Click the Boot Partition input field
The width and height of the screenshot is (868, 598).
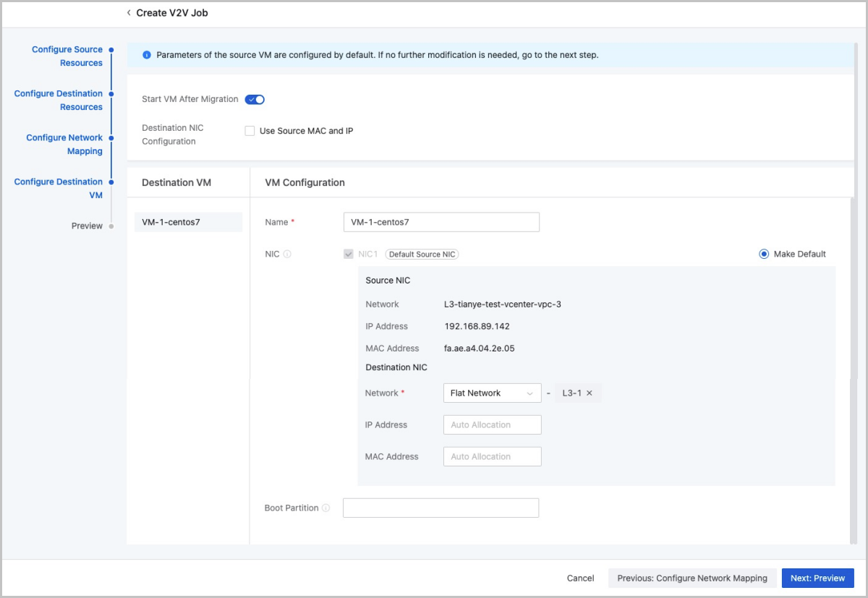point(441,508)
